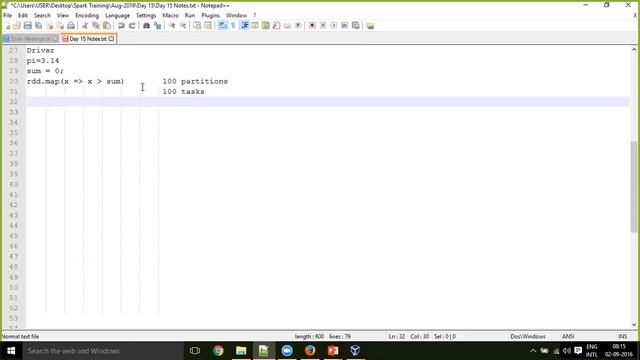Open the Plugins menu
640x360 pixels.
click(210, 16)
